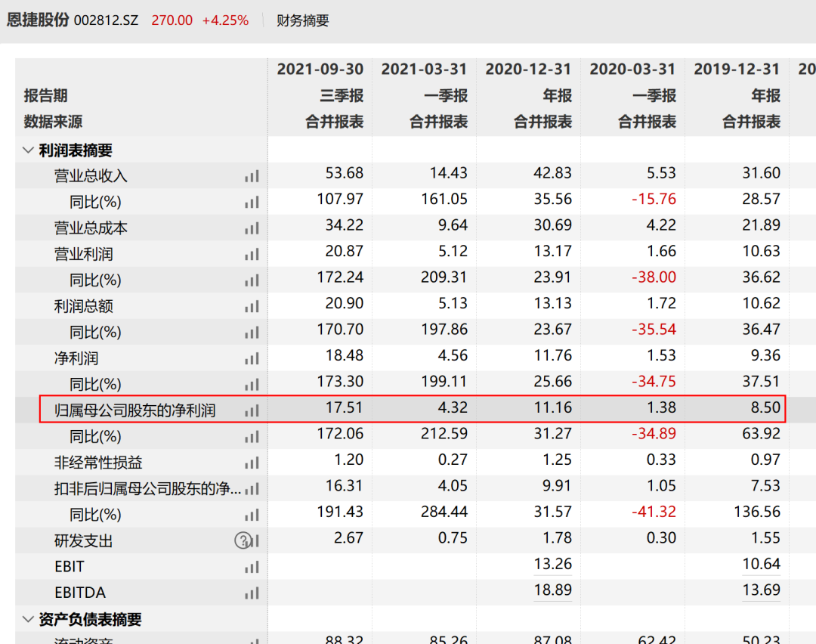Click the red value -34.75

654,381
